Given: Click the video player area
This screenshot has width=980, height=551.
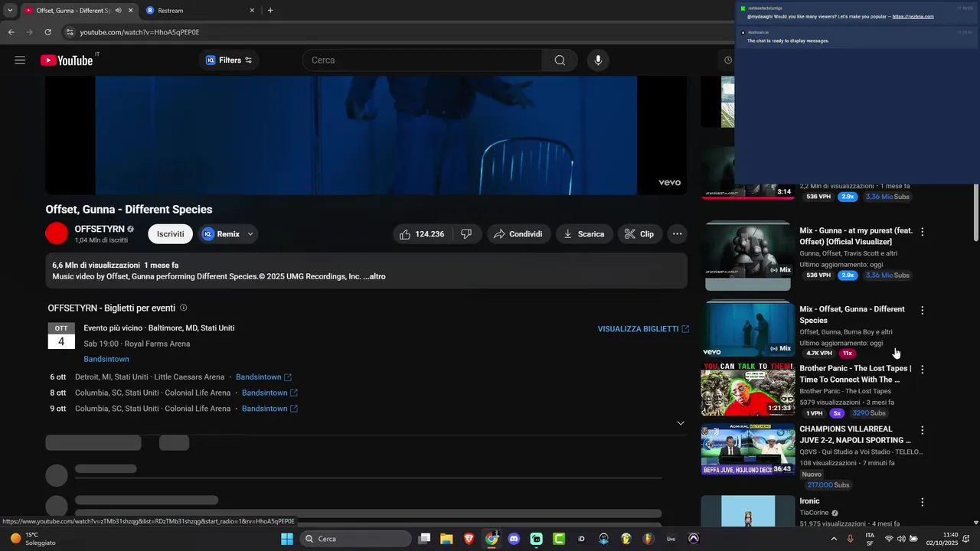Looking at the screenshot, I should pyautogui.click(x=366, y=135).
